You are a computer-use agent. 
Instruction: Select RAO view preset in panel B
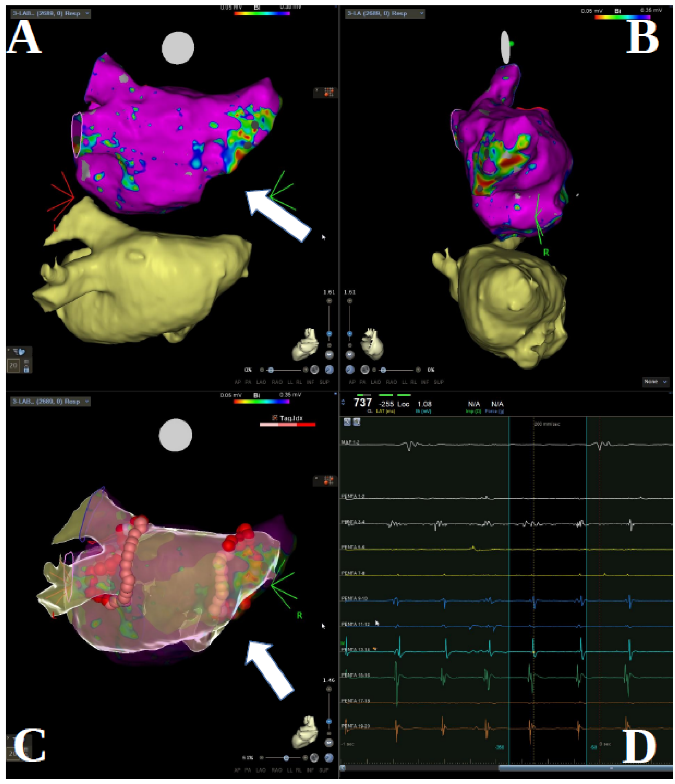point(391,382)
